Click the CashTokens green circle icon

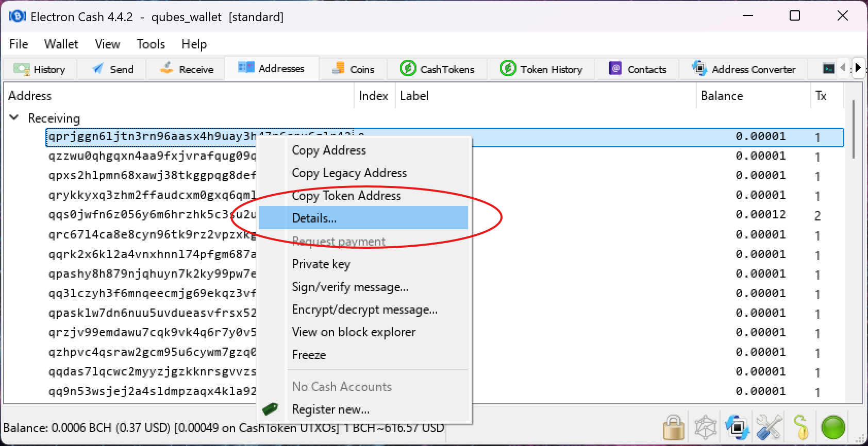tap(408, 68)
